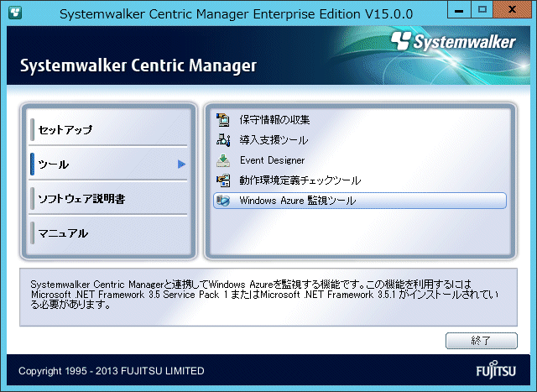The height and width of the screenshot is (392, 537).
Task: Open the マニュアル menu item
Action: click(108, 233)
